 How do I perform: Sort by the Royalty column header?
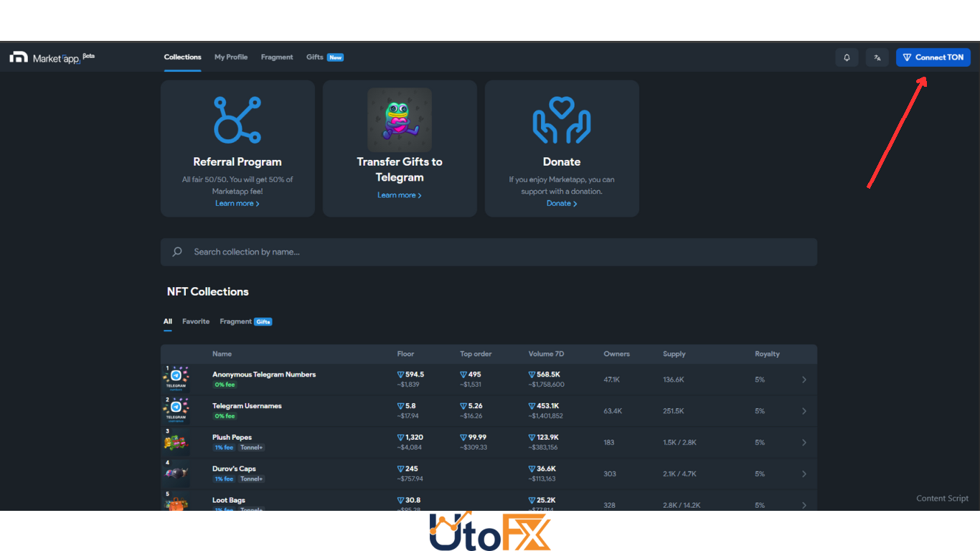(767, 354)
